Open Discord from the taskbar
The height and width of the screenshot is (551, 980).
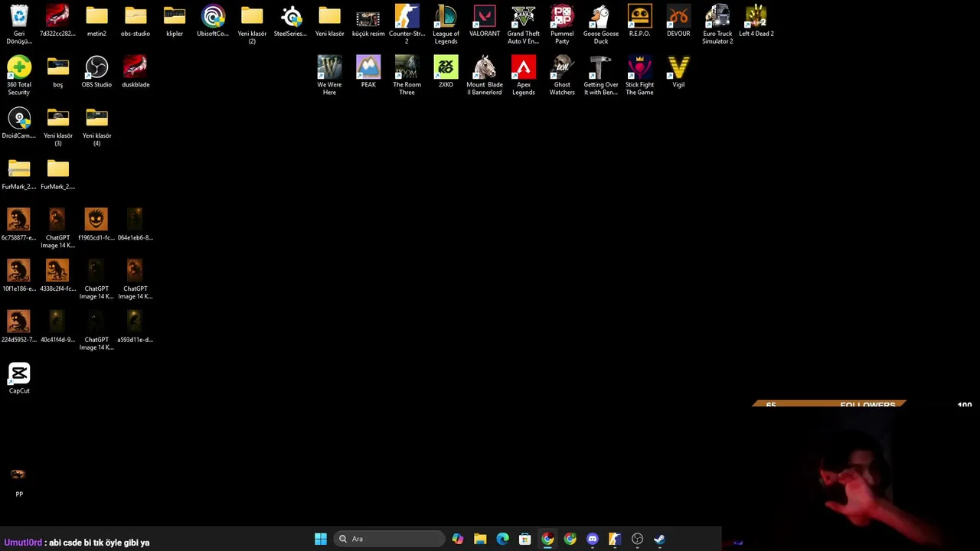pyautogui.click(x=593, y=539)
